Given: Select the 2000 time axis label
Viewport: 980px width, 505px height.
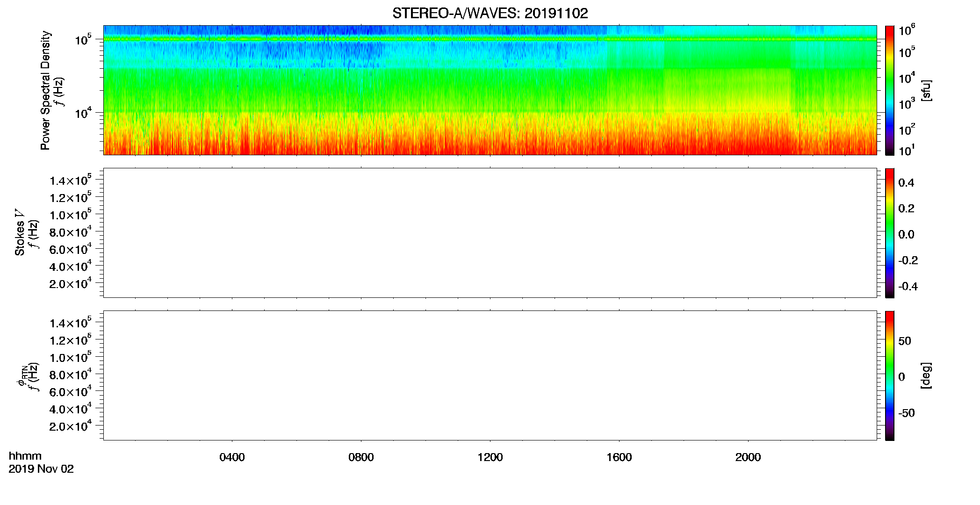Looking at the screenshot, I should pyautogui.click(x=748, y=457).
